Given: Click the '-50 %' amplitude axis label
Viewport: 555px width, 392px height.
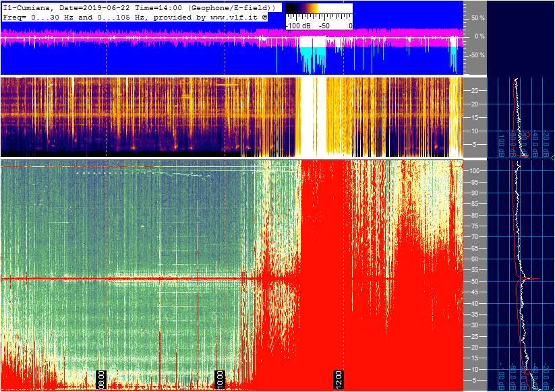Looking at the screenshot, I should [x=476, y=55].
